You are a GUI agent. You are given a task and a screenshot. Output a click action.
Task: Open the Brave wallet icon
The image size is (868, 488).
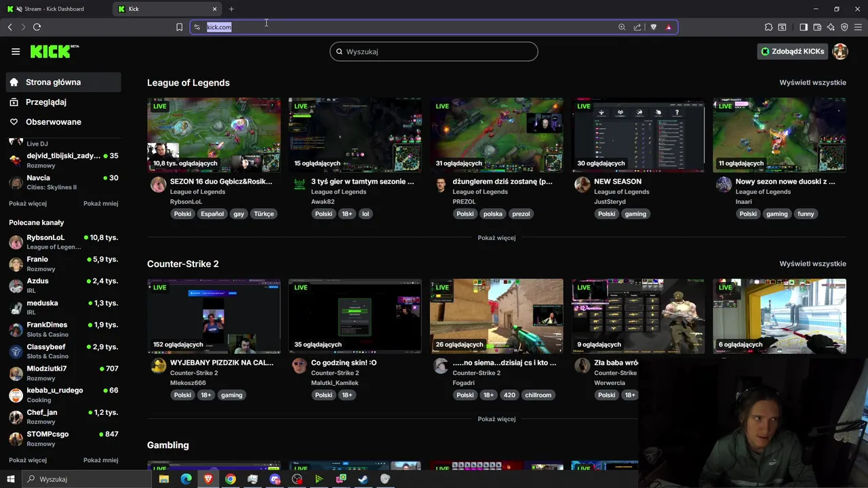pyautogui.click(x=817, y=27)
